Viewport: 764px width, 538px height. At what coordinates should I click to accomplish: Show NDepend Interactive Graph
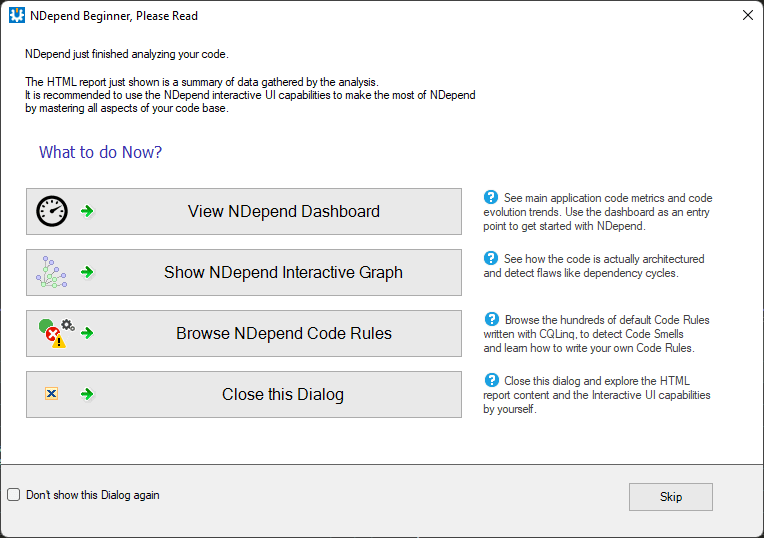pyautogui.click(x=244, y=272)
